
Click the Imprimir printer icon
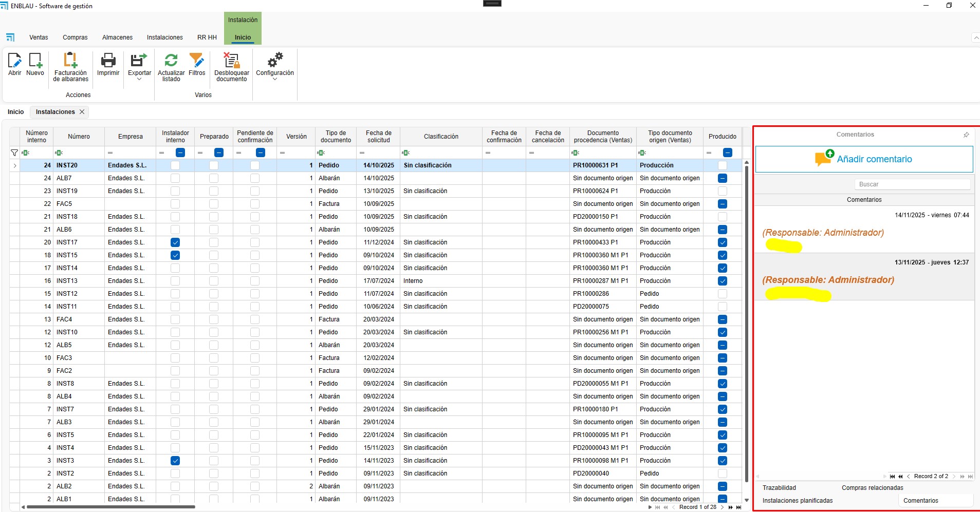108,61
